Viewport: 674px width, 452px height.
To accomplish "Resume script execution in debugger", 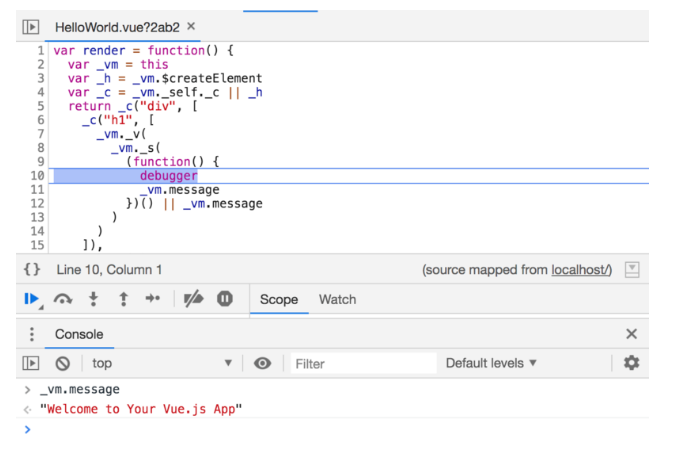I will pos(32,299).
